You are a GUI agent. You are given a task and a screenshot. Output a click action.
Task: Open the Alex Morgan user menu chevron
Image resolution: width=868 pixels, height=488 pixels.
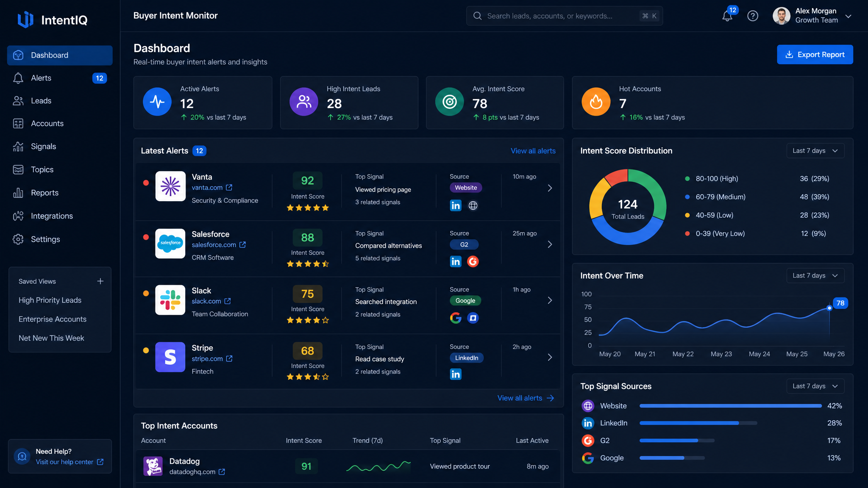(x=848, y=16)
